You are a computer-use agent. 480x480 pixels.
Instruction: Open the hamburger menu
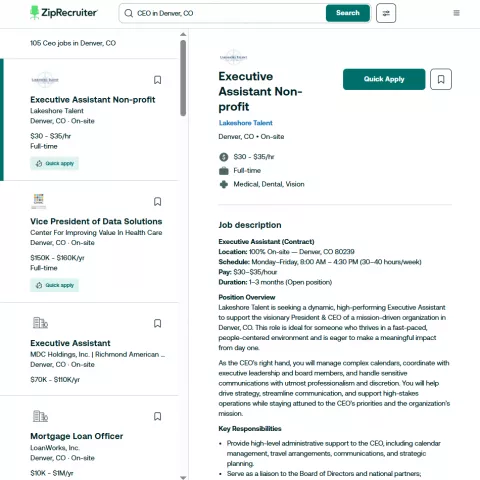point(456,13)
